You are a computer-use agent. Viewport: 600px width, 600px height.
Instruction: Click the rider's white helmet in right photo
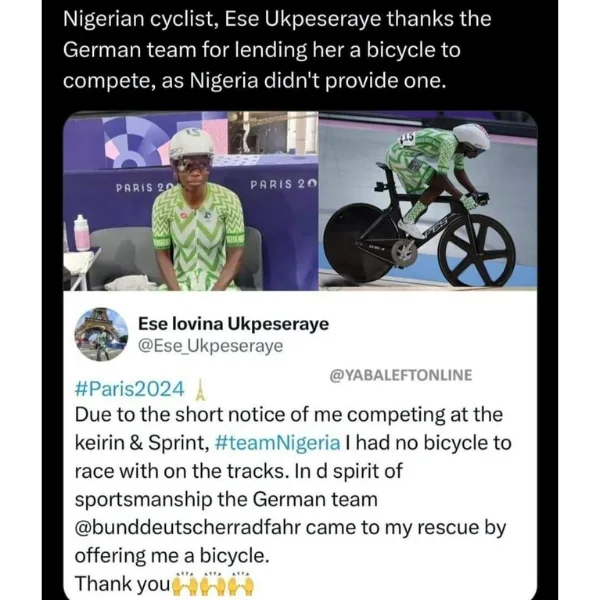click(471, 137)
